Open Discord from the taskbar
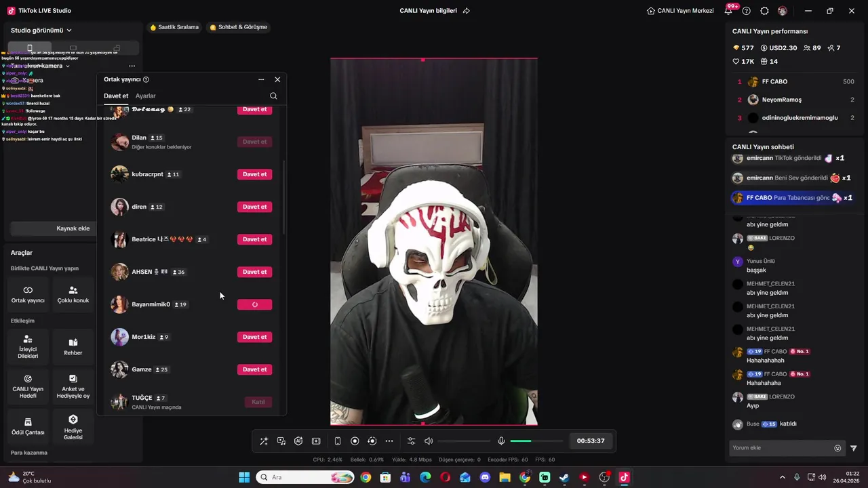 click(485, 477)
